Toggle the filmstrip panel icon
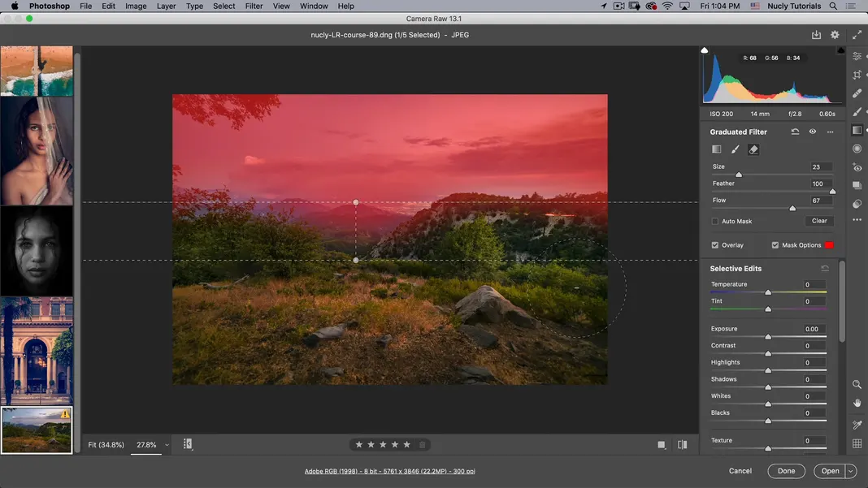The width and height of the screenshot is (868, 488). point(188,443)
